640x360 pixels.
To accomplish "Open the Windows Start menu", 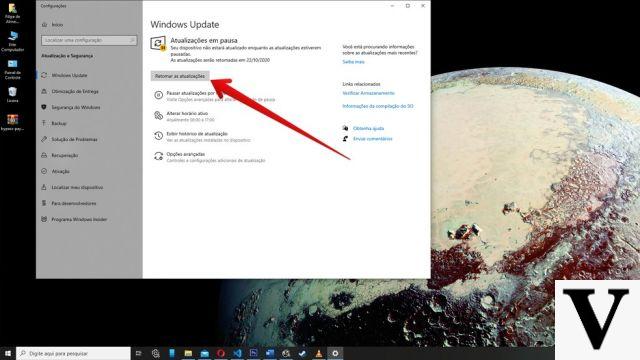I will (x=8, y=353).
